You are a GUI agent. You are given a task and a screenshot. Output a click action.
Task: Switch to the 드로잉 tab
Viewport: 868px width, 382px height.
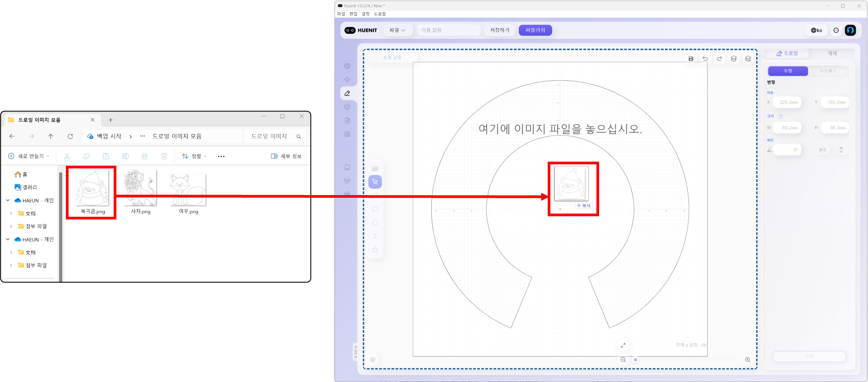coord(786,53)
